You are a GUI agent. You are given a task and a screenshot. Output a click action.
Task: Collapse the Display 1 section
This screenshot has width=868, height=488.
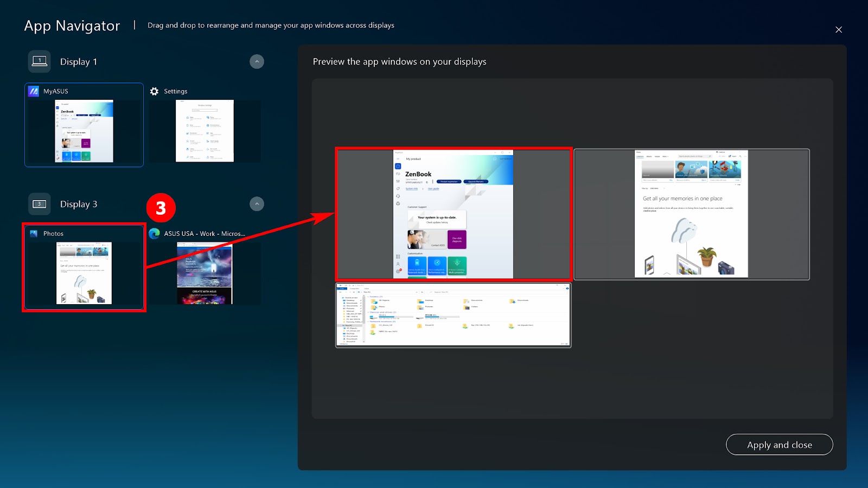click(257, 62)
